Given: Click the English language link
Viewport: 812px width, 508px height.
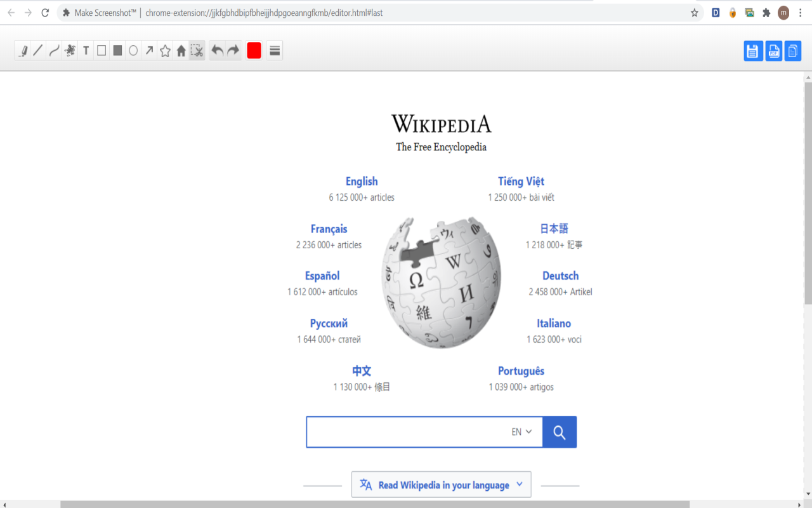Looking at the screenshot, I should [x=362, y=182].
